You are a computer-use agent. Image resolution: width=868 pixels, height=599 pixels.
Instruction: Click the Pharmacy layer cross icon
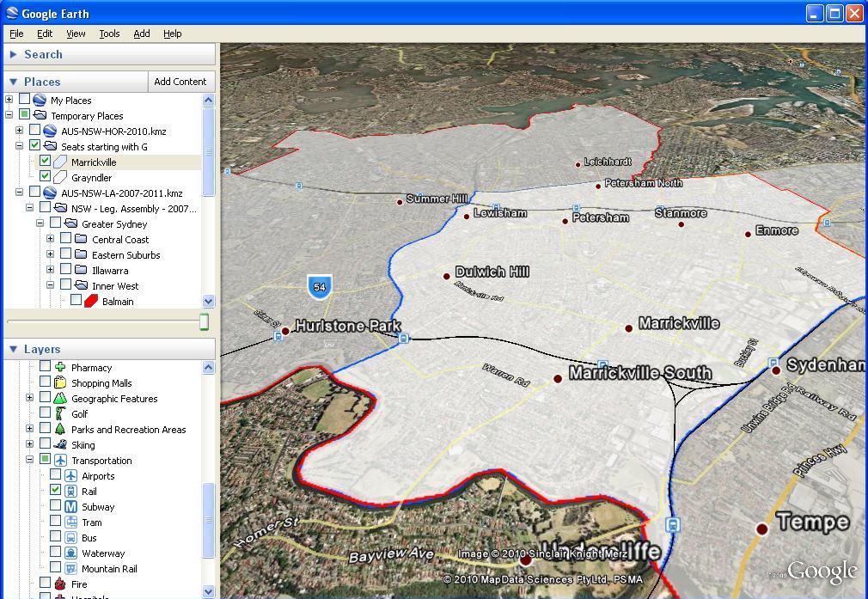(60, 367)
